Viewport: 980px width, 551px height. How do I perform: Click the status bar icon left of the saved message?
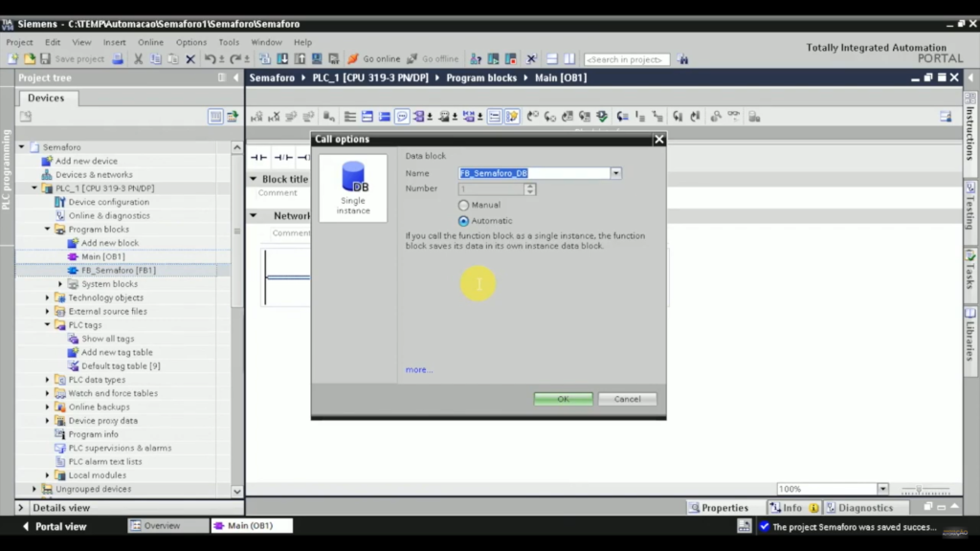(x=744, y=526)
